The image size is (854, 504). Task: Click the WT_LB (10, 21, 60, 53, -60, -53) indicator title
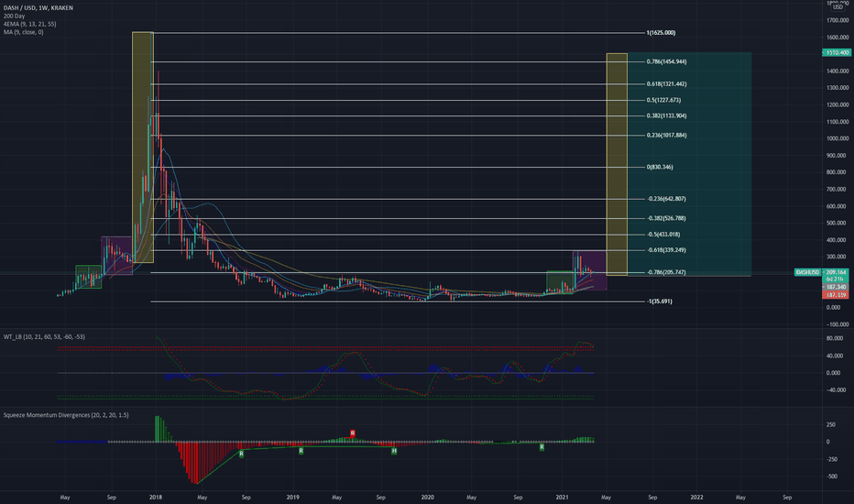pyautogui.click(x=44, y=336)
